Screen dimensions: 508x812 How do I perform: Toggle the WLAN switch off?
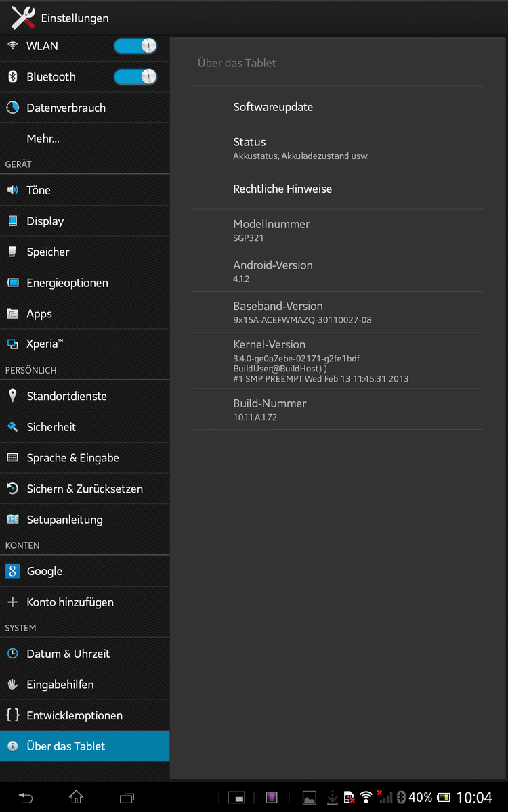click(135, 46)
